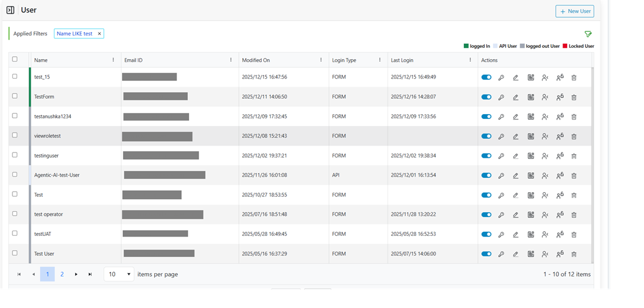644x308 pixels.
Task: Create a user with New User button
Action: (x=575, y=11)
